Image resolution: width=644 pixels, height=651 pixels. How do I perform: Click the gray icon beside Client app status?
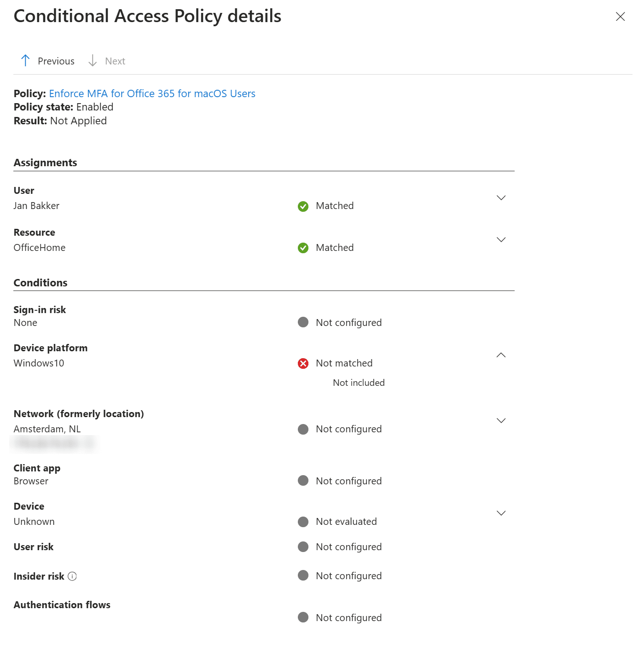[x=303, y=480]
